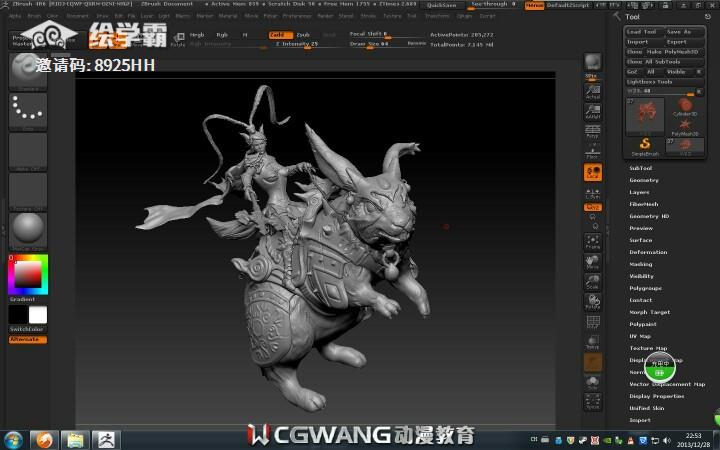Click the Clone All SubTools button
Viewport: 720px width, 450px height.
(664, 62)
